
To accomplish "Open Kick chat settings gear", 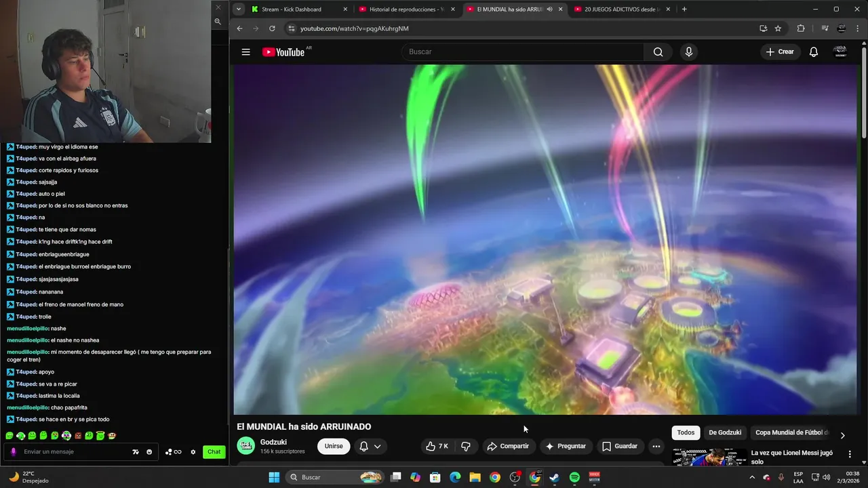I will click(193, 452).
